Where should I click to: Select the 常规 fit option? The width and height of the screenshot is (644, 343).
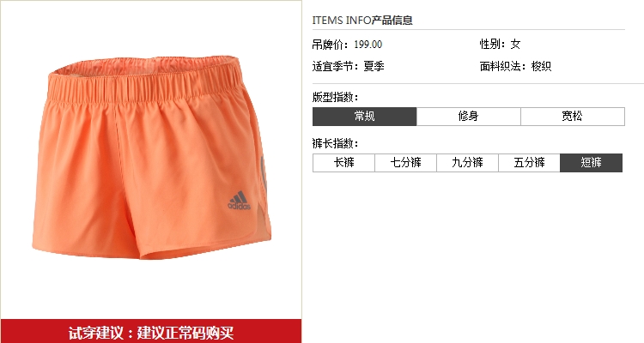364,117
